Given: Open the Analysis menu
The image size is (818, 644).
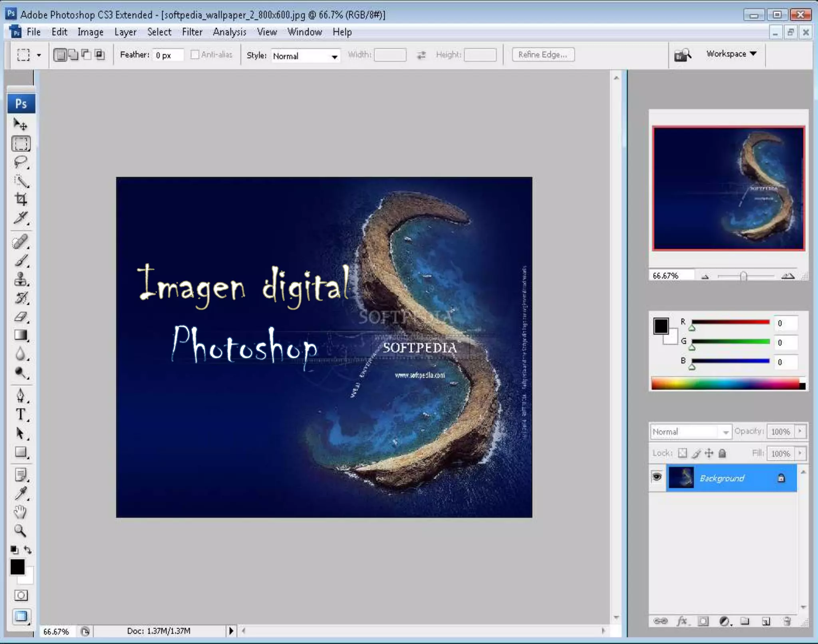Looking at the screenshot, I should coord(229,32).
